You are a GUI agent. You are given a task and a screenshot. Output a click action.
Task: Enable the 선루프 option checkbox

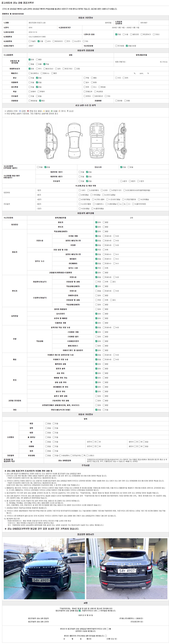85,96
